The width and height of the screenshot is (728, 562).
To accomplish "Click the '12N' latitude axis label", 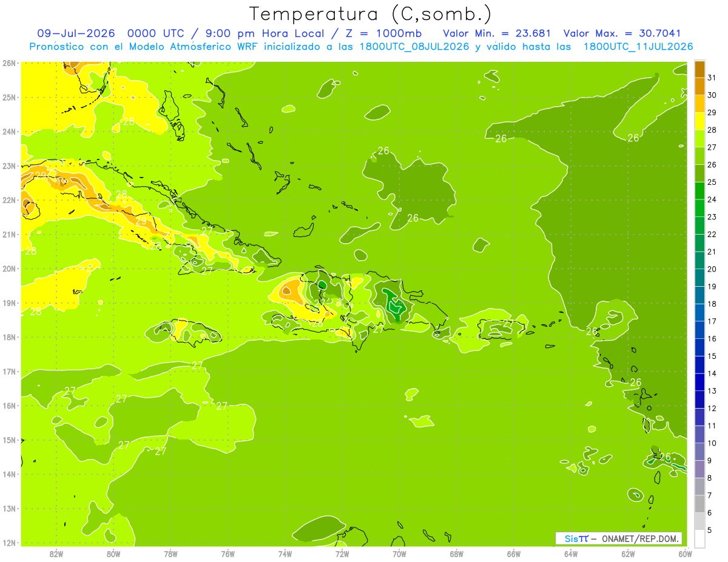I will point(9,543).
